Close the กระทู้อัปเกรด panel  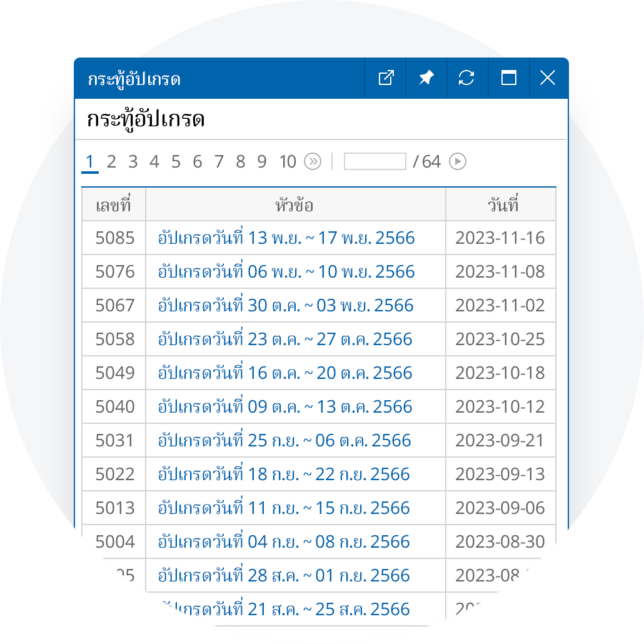[x=548, y=78]
